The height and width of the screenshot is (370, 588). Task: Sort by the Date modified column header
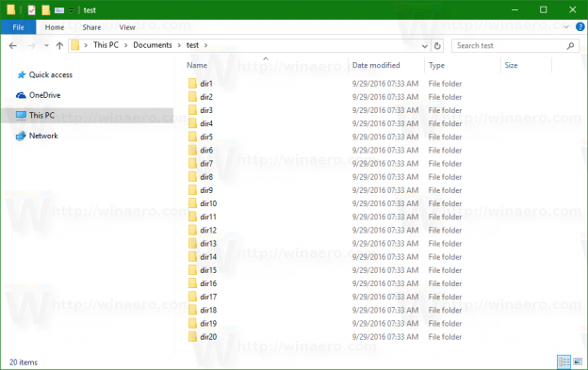click(x=376, y=66)
